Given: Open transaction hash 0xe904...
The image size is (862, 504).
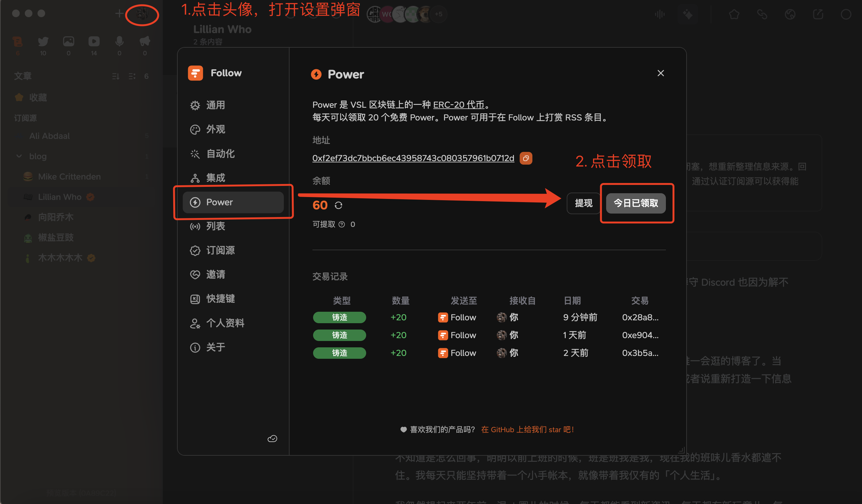Looking at the screenshot, I should 640,335.
